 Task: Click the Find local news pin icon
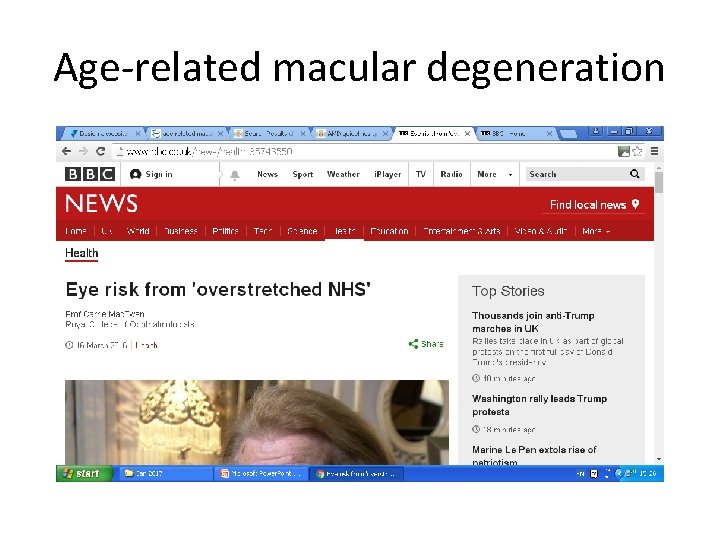(x=636, y=204)
